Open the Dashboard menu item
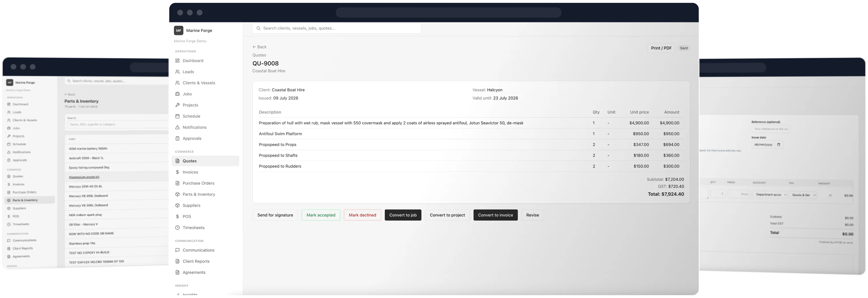 205,61
